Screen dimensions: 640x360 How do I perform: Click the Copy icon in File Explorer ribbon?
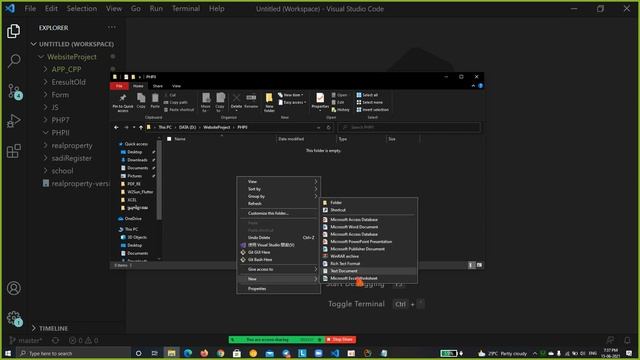click(141, 100)
